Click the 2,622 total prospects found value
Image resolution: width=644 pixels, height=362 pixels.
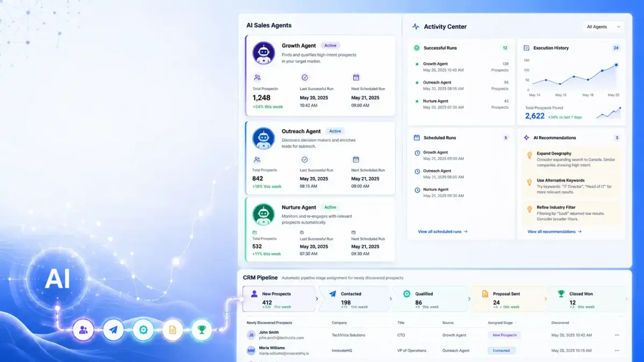click(535, 116)
